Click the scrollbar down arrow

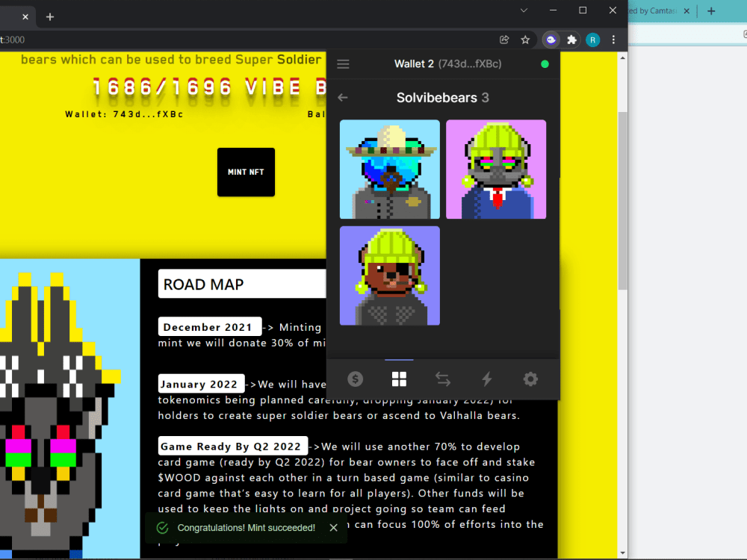point(622,553)
